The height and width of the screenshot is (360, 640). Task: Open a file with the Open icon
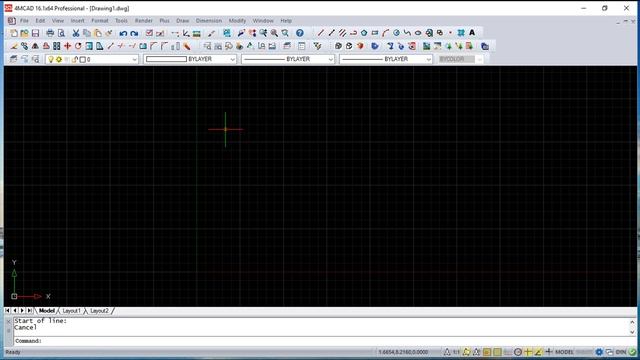tap(24, 33)
